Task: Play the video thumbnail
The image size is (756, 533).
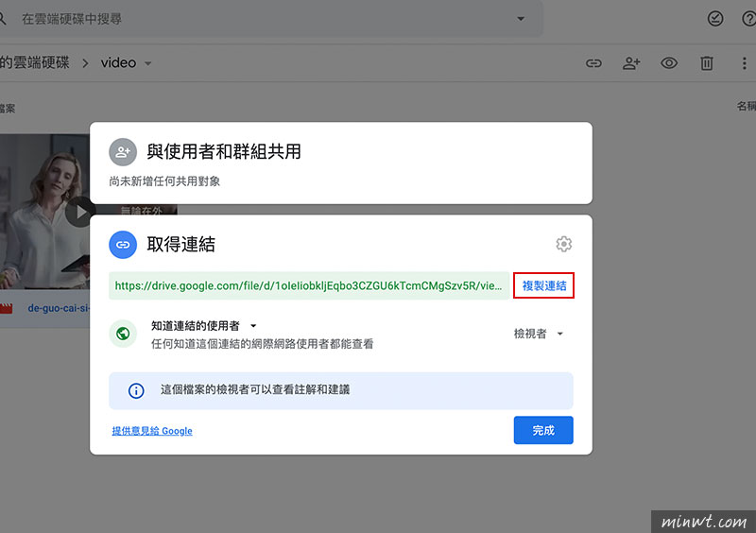Action: pos(79,212)
